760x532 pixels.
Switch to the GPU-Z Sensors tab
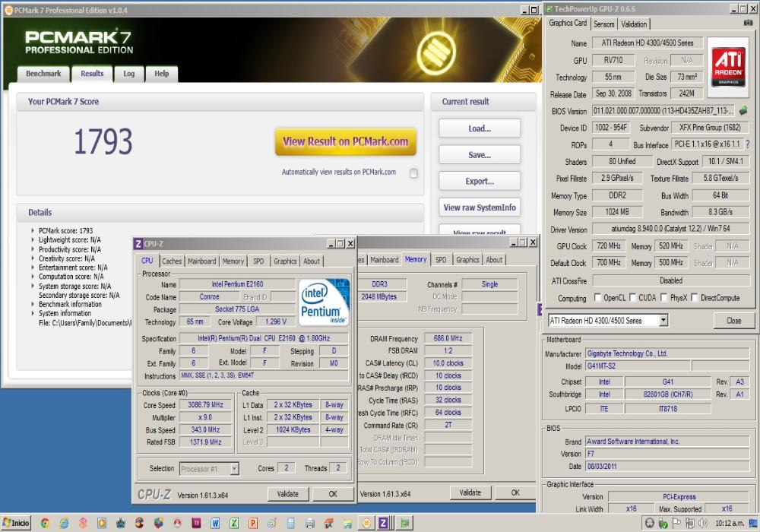603,24
